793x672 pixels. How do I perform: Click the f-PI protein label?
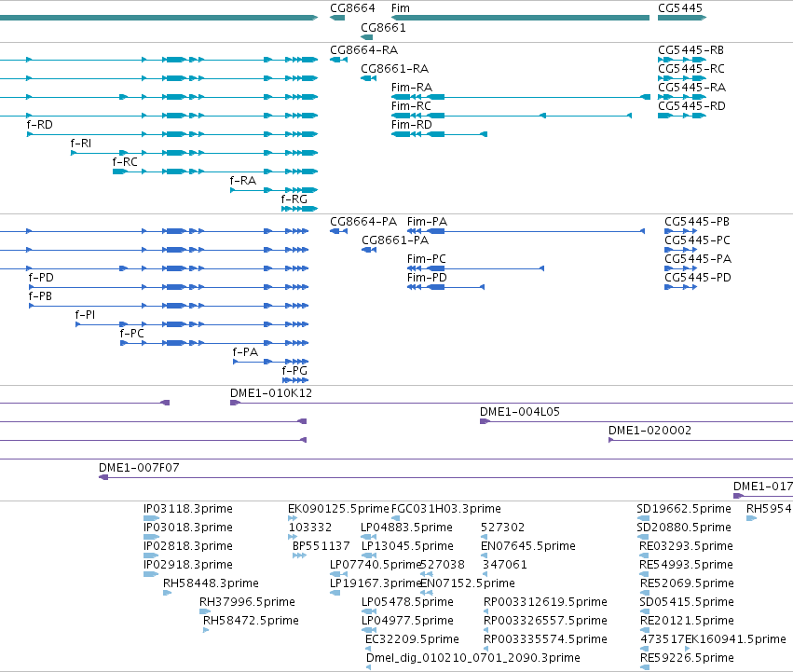click(x=85, y=316)
